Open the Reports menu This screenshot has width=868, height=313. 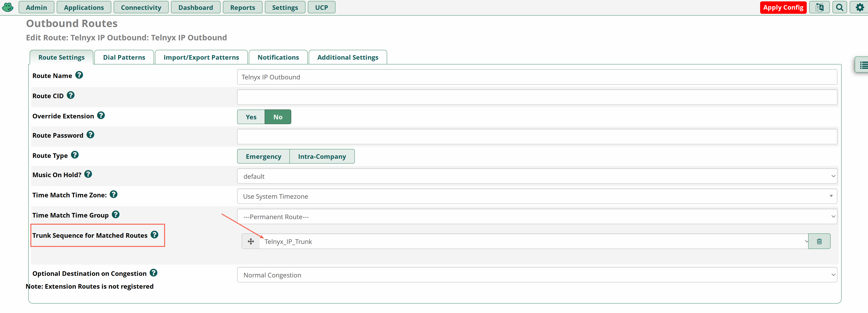tap(243, 7)
